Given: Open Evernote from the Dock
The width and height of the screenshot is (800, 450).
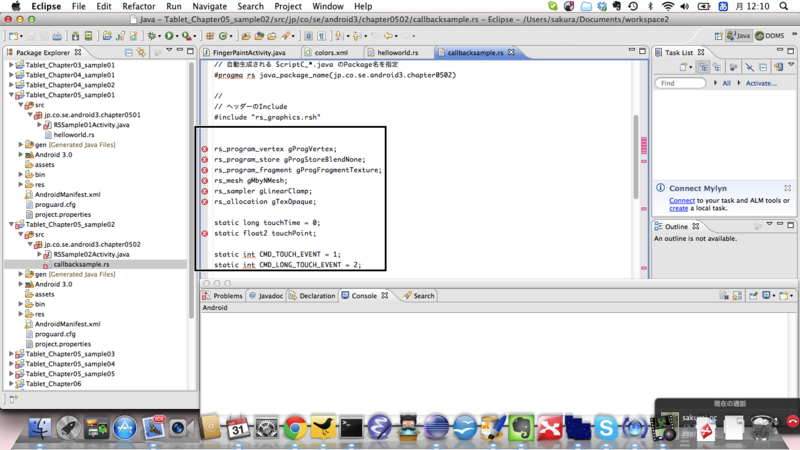Looking at the screenshot, I should [521, 428].
